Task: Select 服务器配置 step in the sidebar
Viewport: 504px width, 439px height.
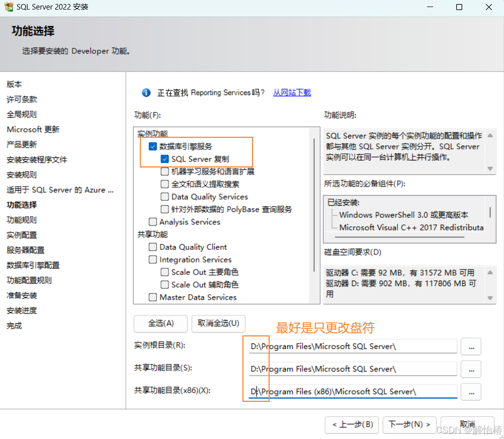Action: tap(26, 250)
